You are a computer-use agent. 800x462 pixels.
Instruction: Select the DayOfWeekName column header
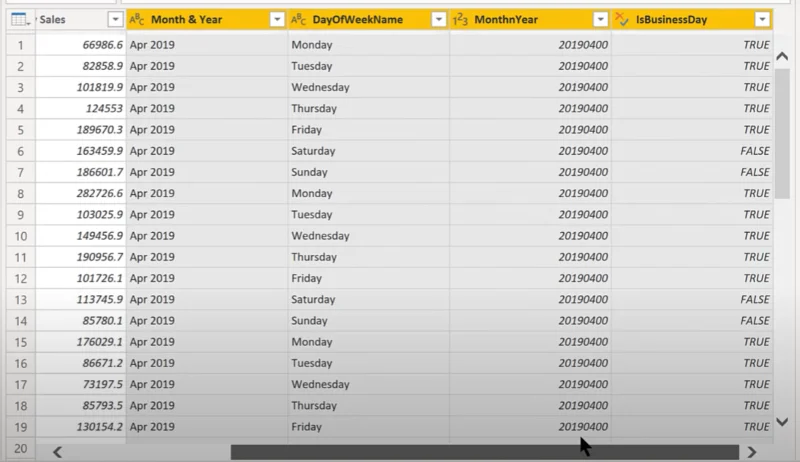pyautogui.click(x=368, y=19)
